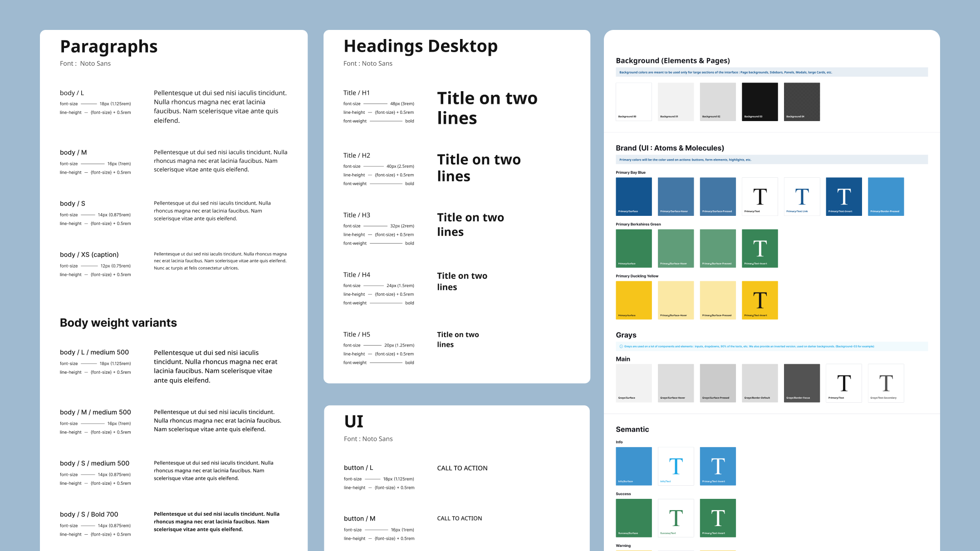Click the Body weight variants heading
The image size is (980, 551).
pyautogui.click(x=118, y=323)
